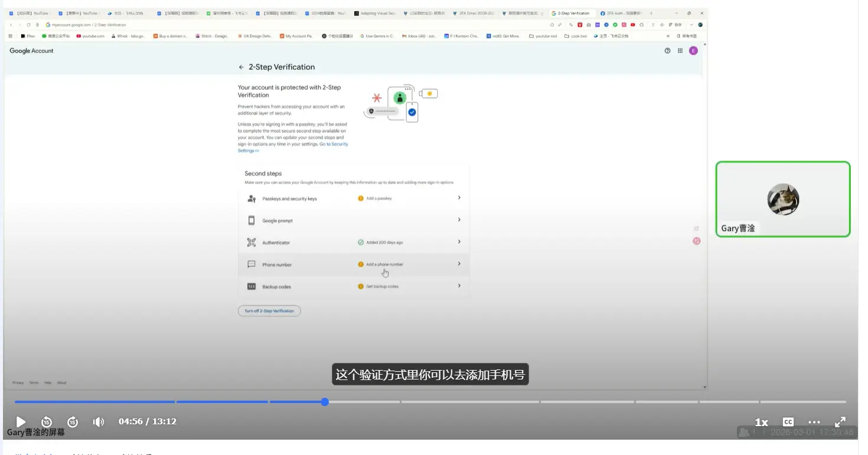Change the 1x playback speed
This screenshot has height=455, width=868.
pos(761,423)
